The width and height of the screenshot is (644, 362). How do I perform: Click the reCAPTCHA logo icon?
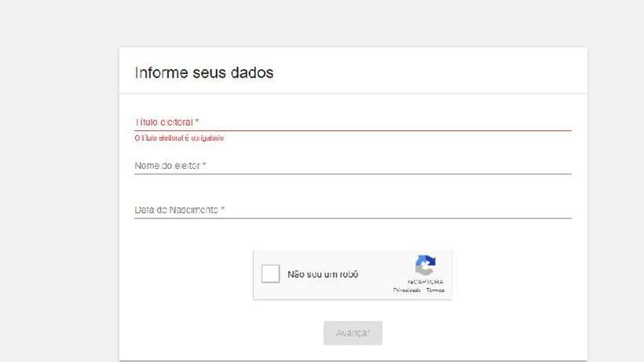tap(425, 265)
